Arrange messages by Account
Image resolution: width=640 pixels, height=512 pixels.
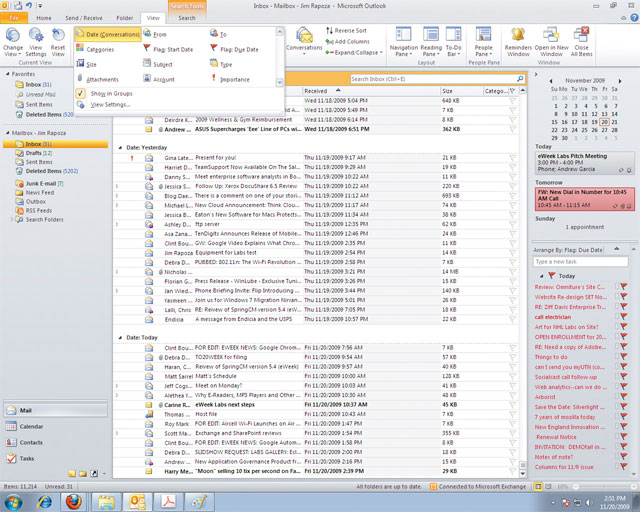coord(159,79)
